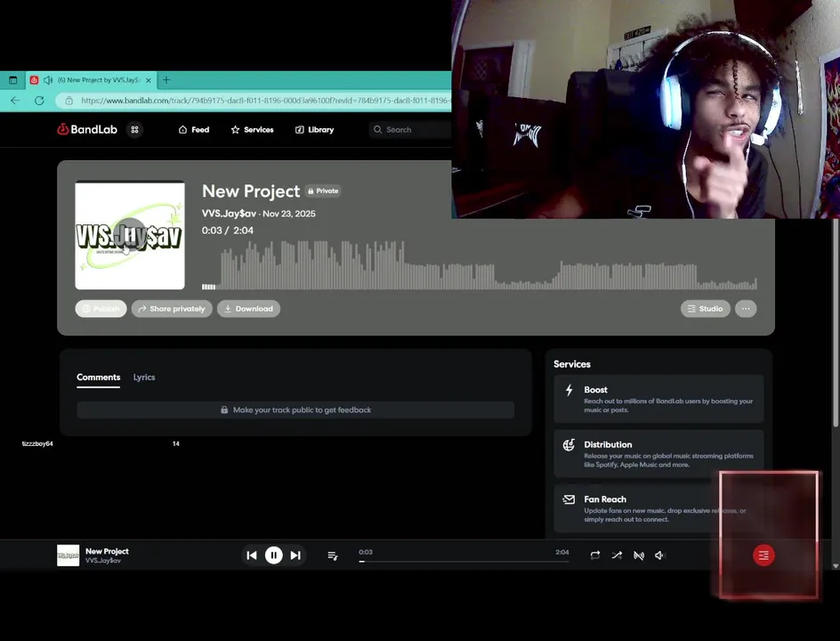Toggle the autoplay radio icon
The height and width of the screenshot is (641, 840).
(x=639, y=556)
